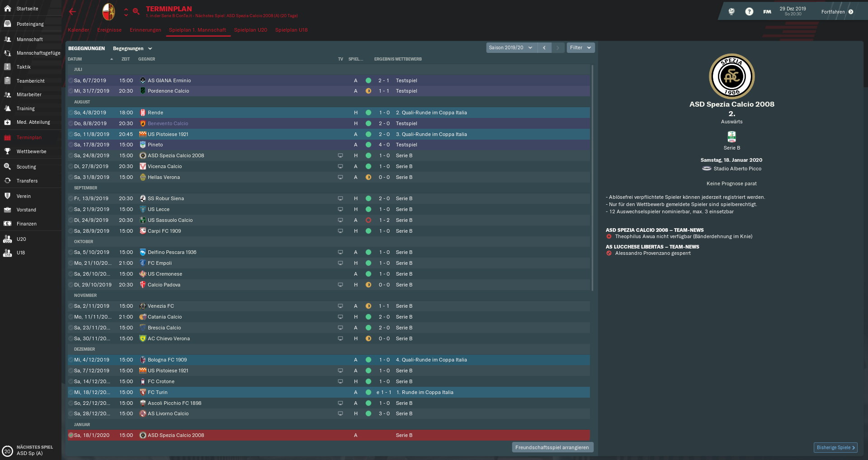Open the search magnifier icon

click(136, 12)
